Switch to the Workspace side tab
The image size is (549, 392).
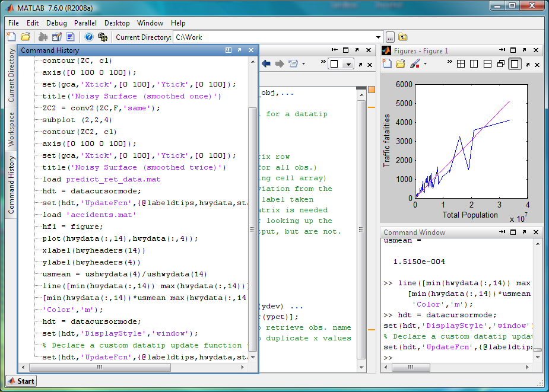[x=11, y=128]
